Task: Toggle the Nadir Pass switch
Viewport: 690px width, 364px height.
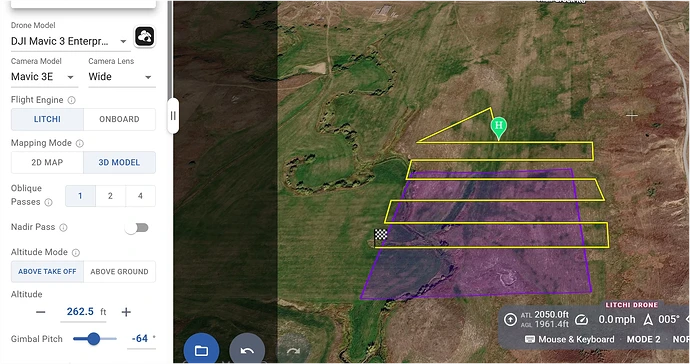Action: (136, 228)
